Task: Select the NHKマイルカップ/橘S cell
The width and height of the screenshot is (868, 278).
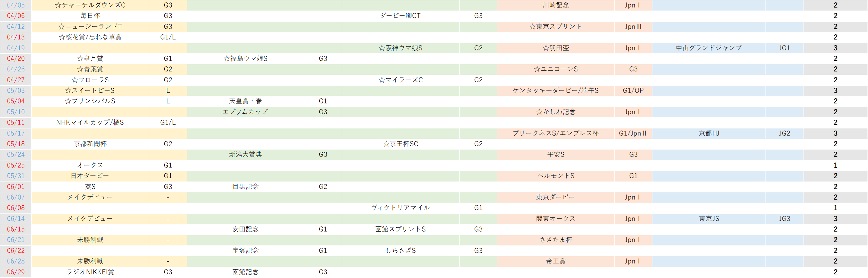Action: (90, 122)
